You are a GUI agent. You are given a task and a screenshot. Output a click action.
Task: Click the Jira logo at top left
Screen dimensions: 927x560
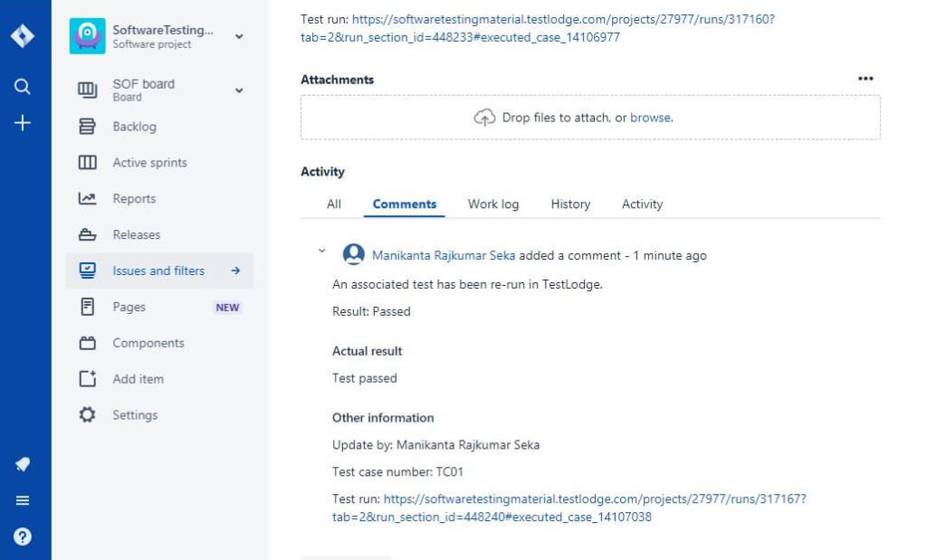[x=22, y=35]
